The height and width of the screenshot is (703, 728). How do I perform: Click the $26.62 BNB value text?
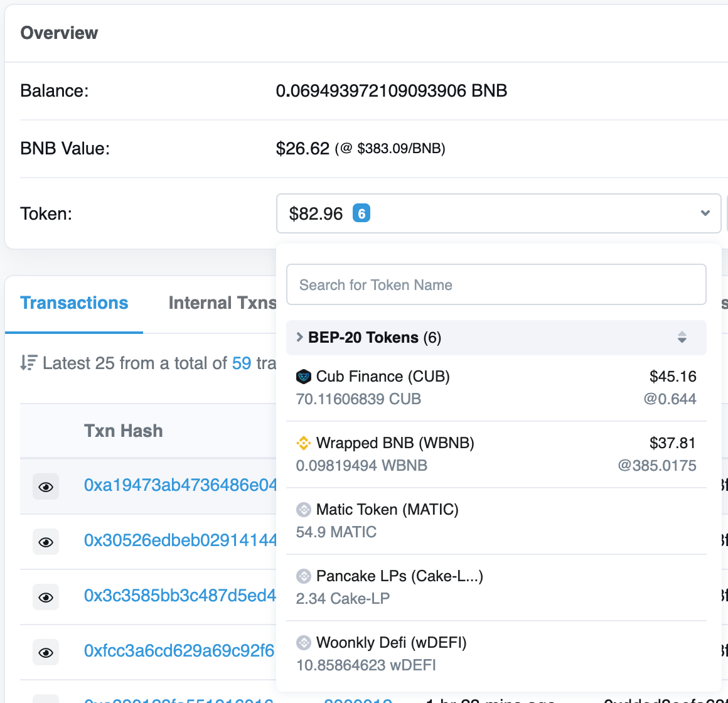(302, 149)
